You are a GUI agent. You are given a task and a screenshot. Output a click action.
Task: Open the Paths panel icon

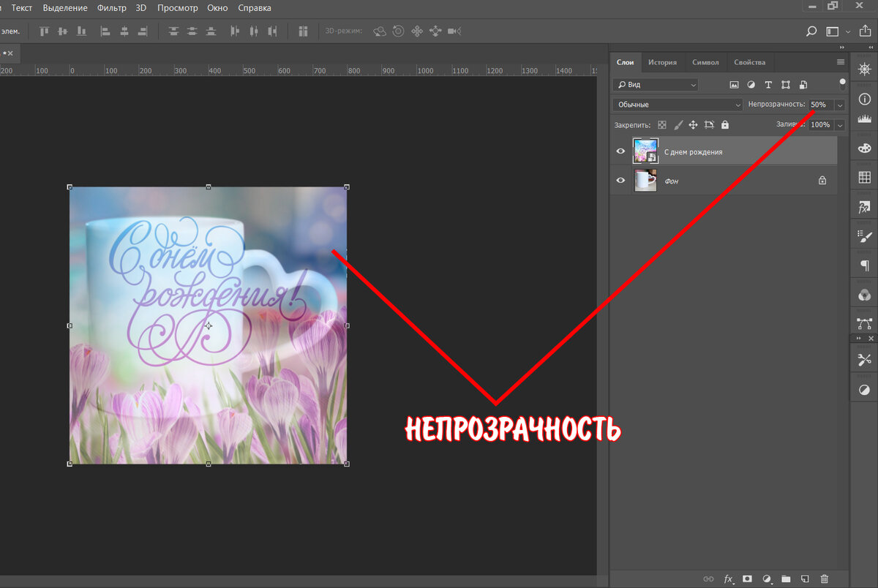pos(864,323)
